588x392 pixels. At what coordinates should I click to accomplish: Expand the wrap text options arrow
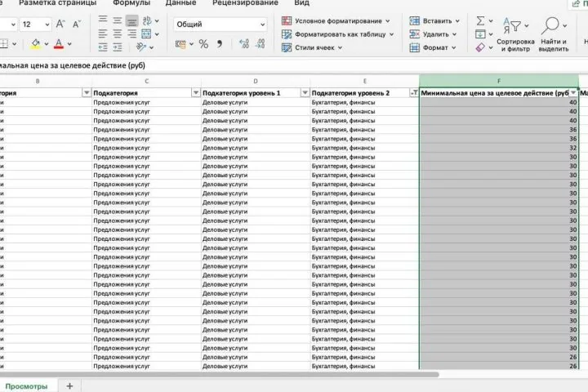[x=157, y=21]
